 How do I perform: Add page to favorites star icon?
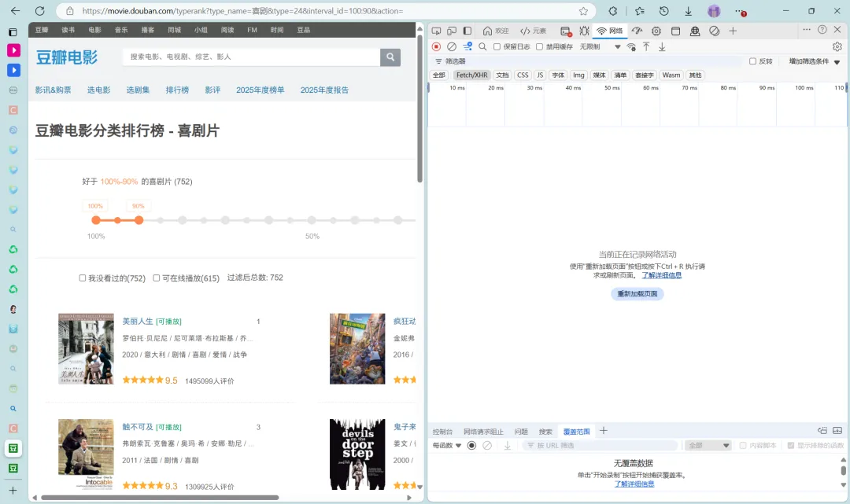pos(583,11)
